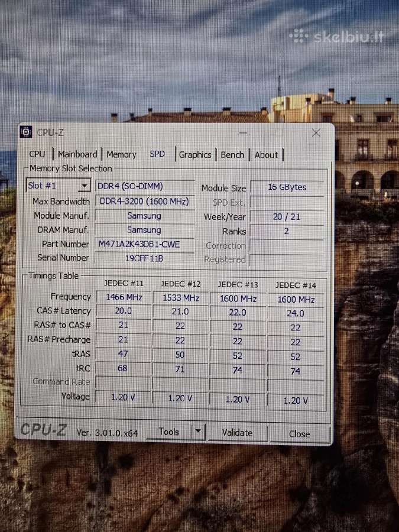Minimize the CPU-Z window

pos(243,132)
